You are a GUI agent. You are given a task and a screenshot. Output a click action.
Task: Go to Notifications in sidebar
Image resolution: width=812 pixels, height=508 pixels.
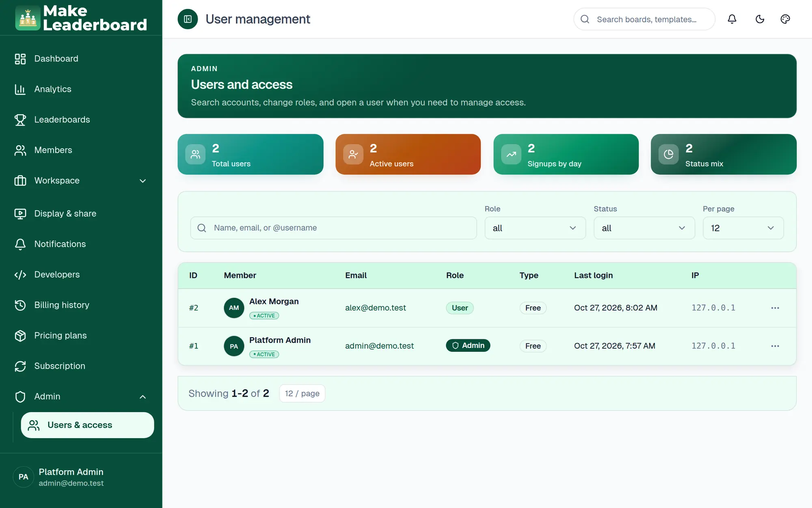[81, 244]
